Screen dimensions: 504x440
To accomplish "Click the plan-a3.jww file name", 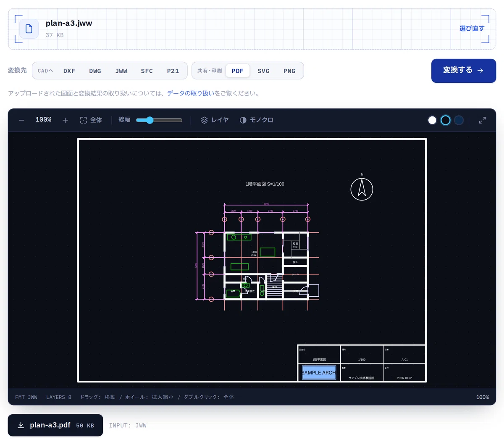I will 69,23.
